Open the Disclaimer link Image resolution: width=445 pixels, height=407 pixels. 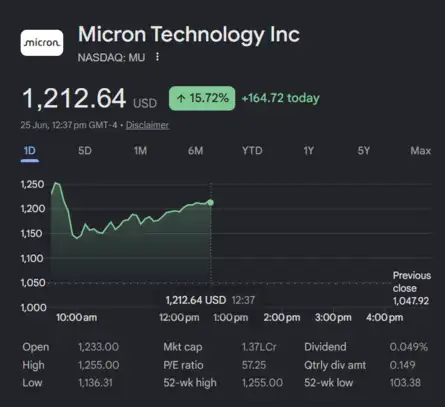[147, 125]
